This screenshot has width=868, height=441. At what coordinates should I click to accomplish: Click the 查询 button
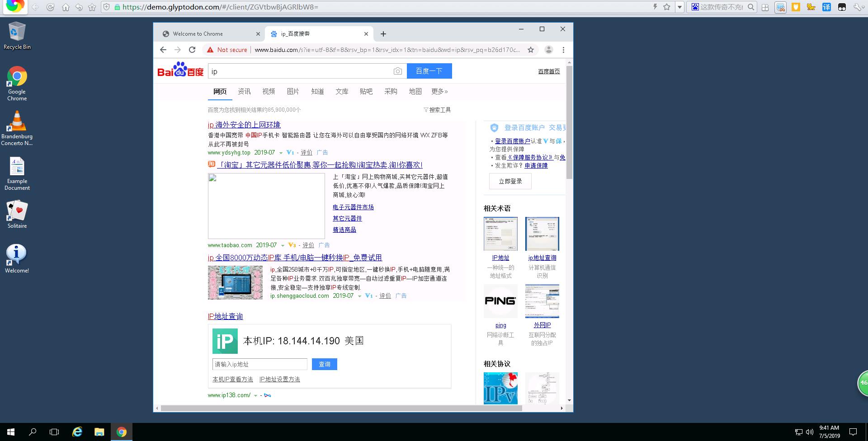tap(325, 364)
